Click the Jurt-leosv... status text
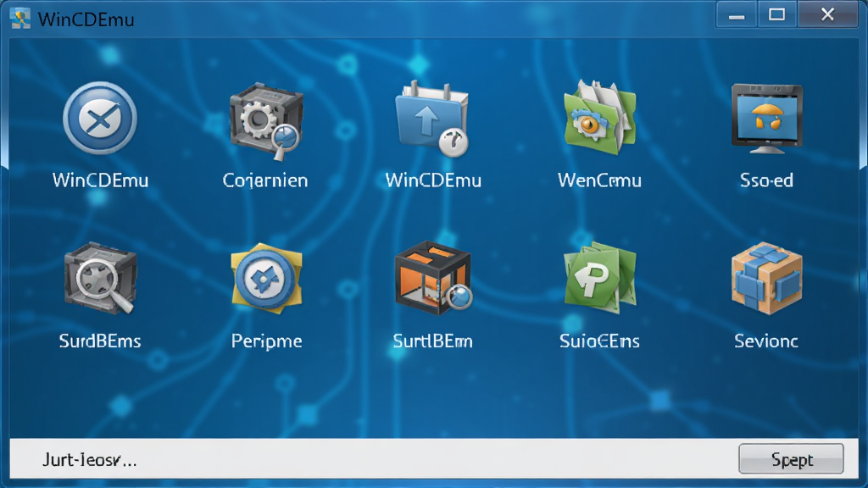The width and height of the screenshot is (868, 488). (90, 459)
